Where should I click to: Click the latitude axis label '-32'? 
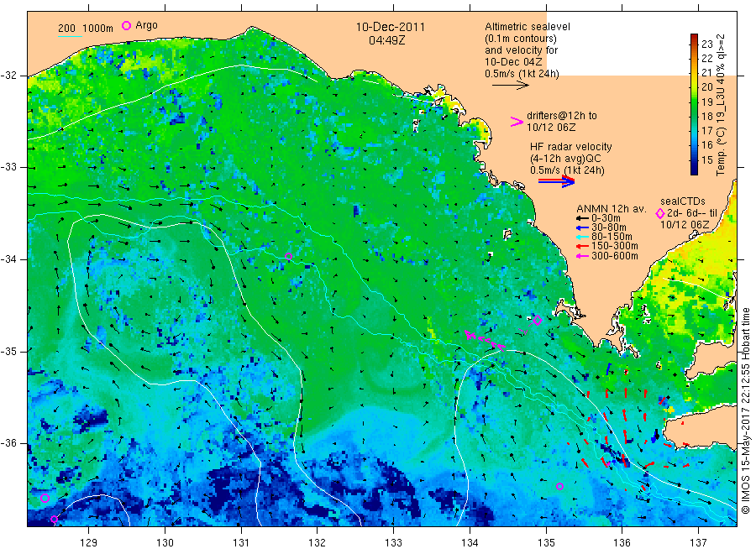pos(8,76)
